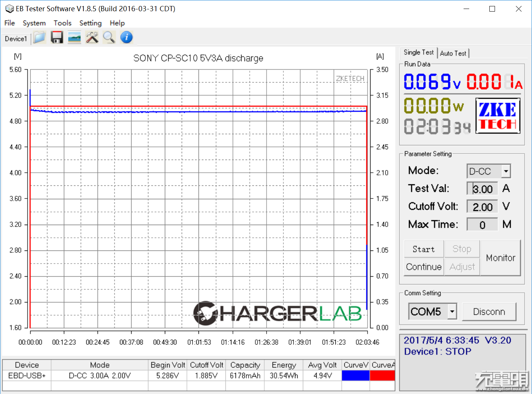Select the Device1 tab in toolbar

(16, 39)
